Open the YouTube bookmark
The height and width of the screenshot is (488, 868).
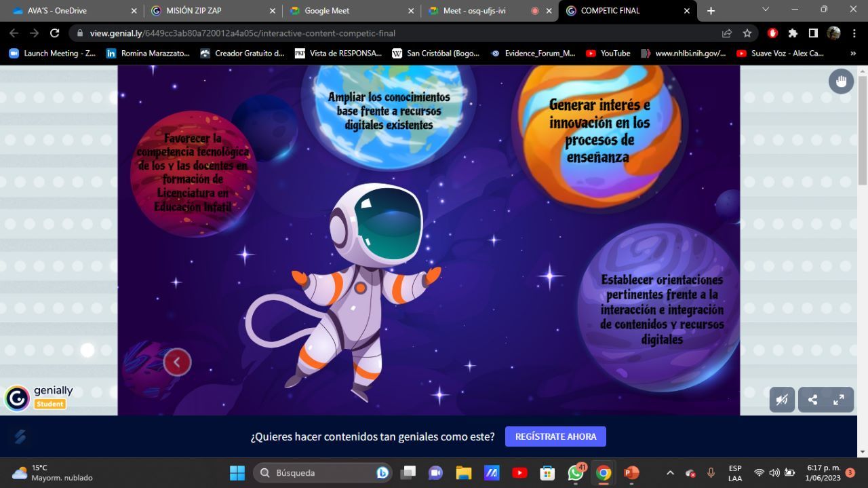pos(608,53)
